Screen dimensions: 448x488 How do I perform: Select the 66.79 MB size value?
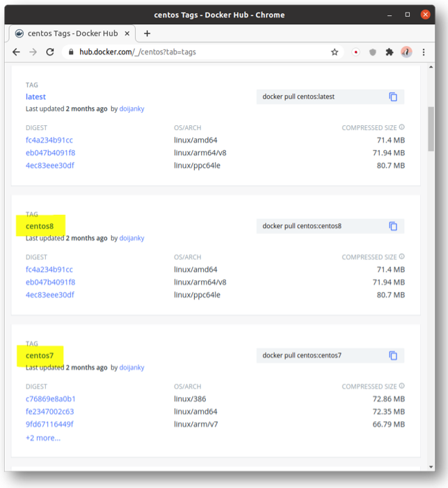[389, 424]
